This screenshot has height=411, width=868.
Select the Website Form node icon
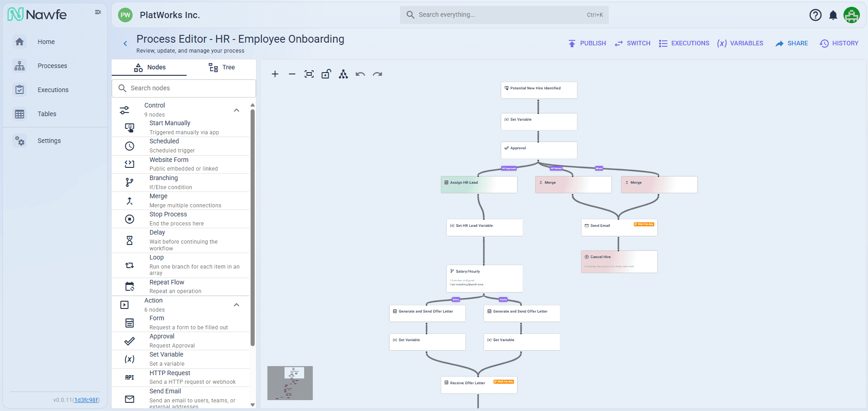point(129,164)
